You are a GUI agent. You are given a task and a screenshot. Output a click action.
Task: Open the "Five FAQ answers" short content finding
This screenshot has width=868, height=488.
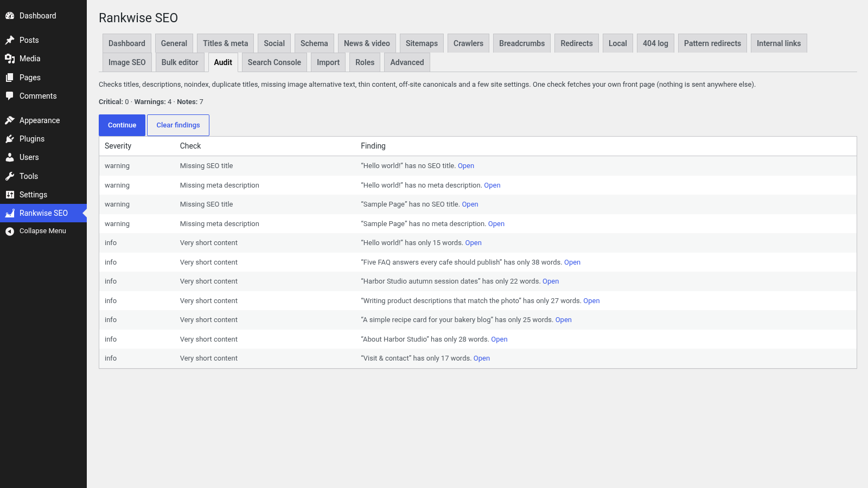point(572,262)
